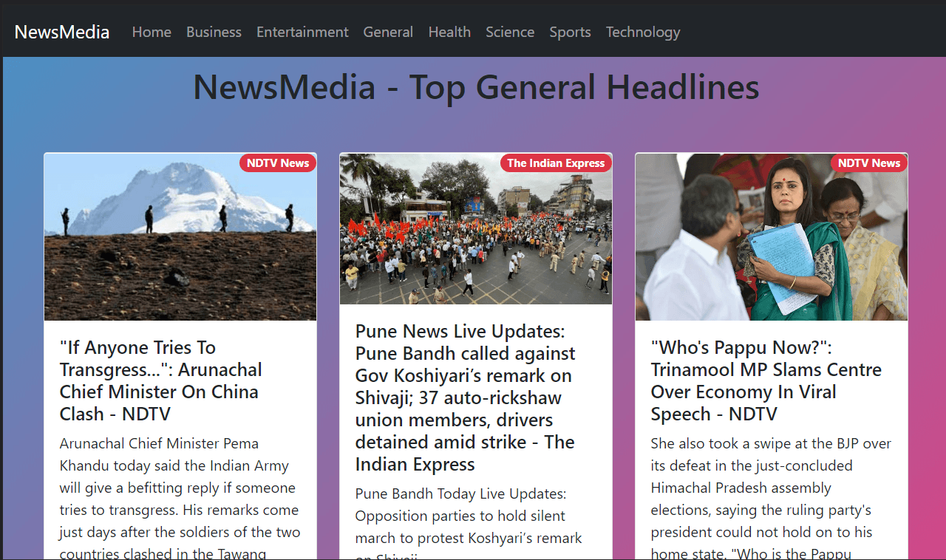The image size is (946, 560).
Task: Go to the Home nav item
Action: (152, 32)
